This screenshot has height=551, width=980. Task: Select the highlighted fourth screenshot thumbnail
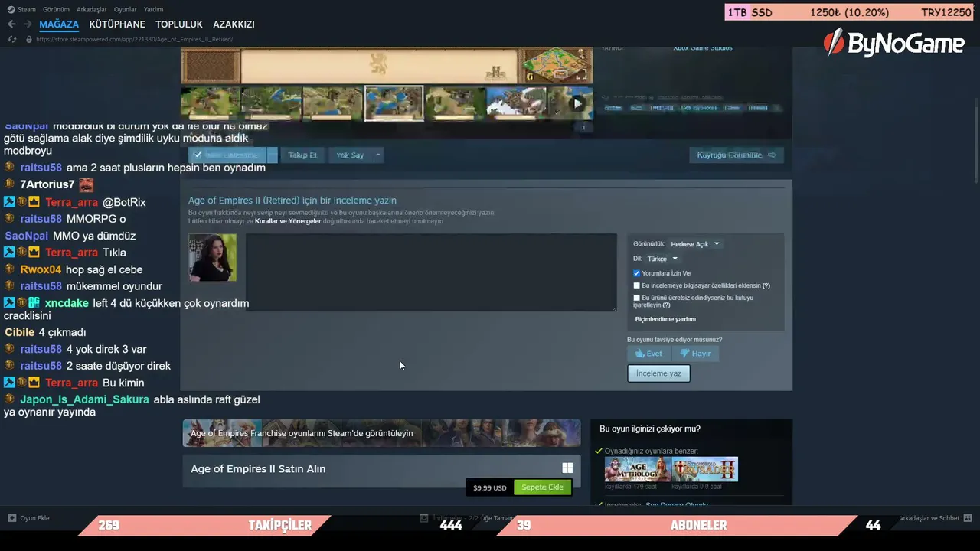pos(394,103)
